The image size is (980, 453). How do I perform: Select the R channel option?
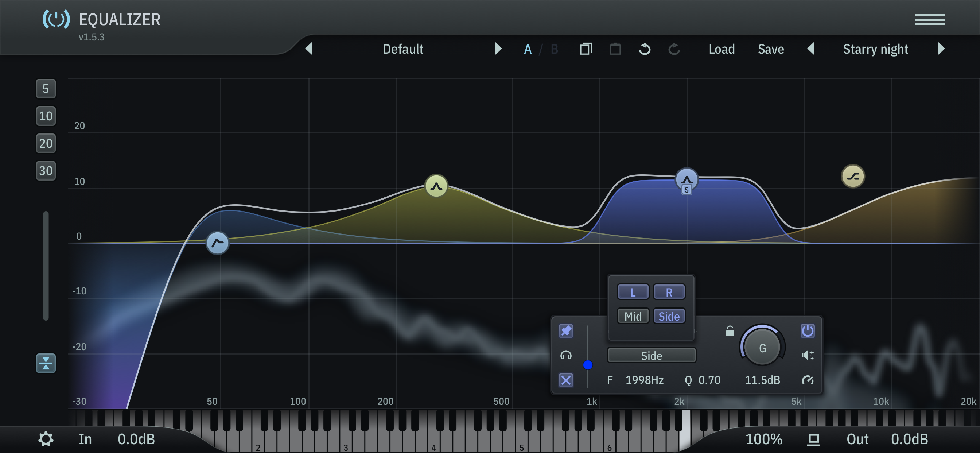(x=669, y=292)
